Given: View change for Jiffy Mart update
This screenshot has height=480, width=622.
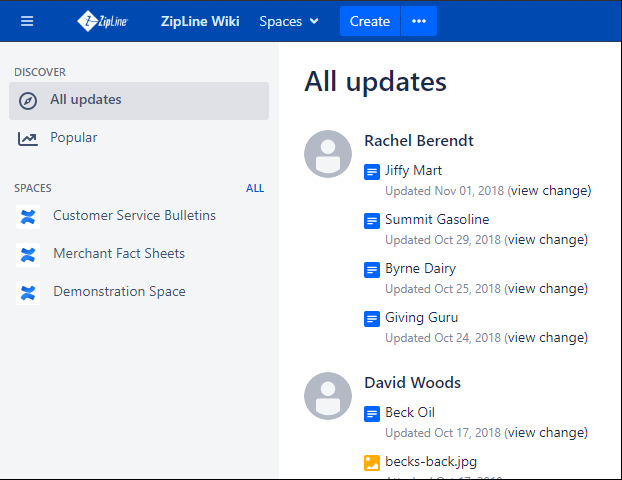Looking at the screenshot, I should click(549, 191).
